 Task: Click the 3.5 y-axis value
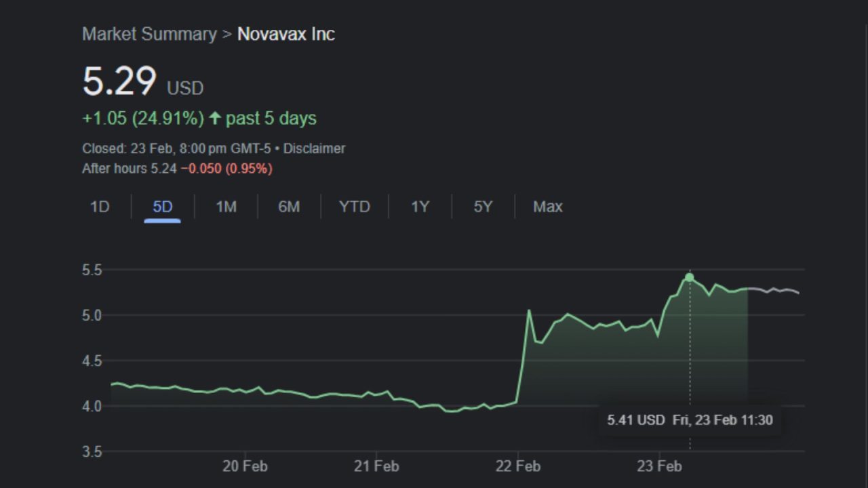pos(92,451)
